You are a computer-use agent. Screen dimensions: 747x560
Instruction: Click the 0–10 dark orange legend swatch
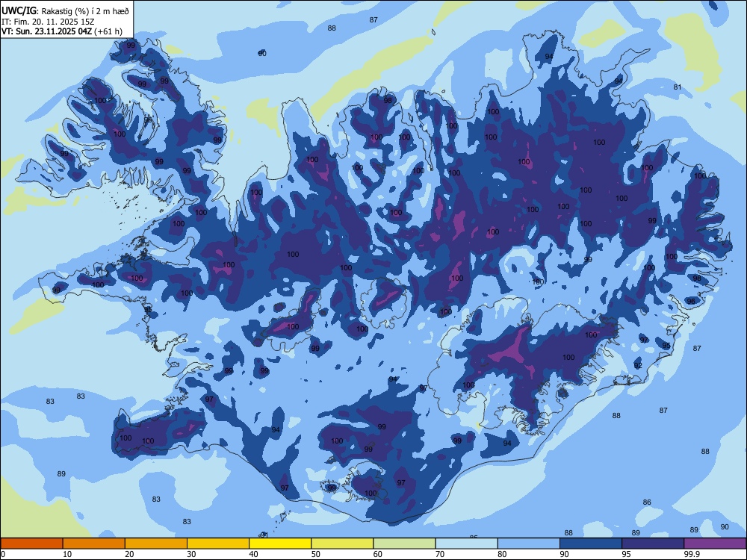pos(31,544)
